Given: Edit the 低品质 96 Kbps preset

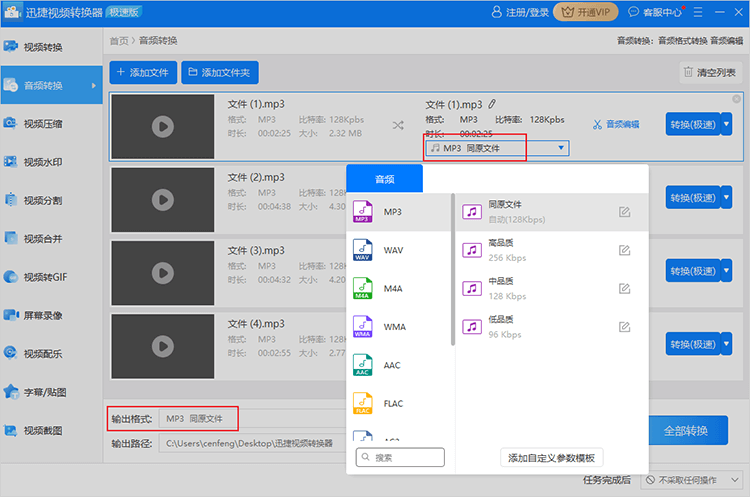Looking at the screenshot, I should pos(625,327).
